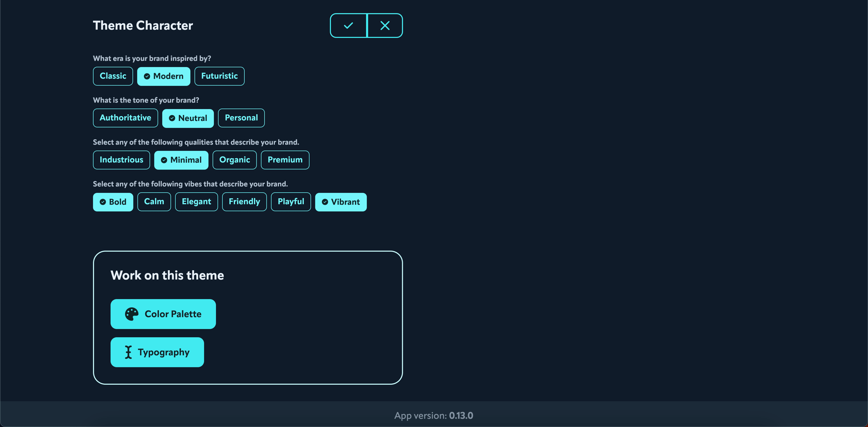The width and height of the screenshot is (868, 427).
Task: Open the Typography settings
Action: (x=157, y=352)
